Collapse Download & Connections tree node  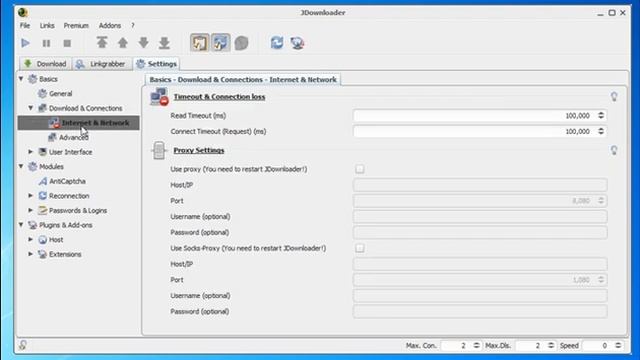(x=31, y=108)
